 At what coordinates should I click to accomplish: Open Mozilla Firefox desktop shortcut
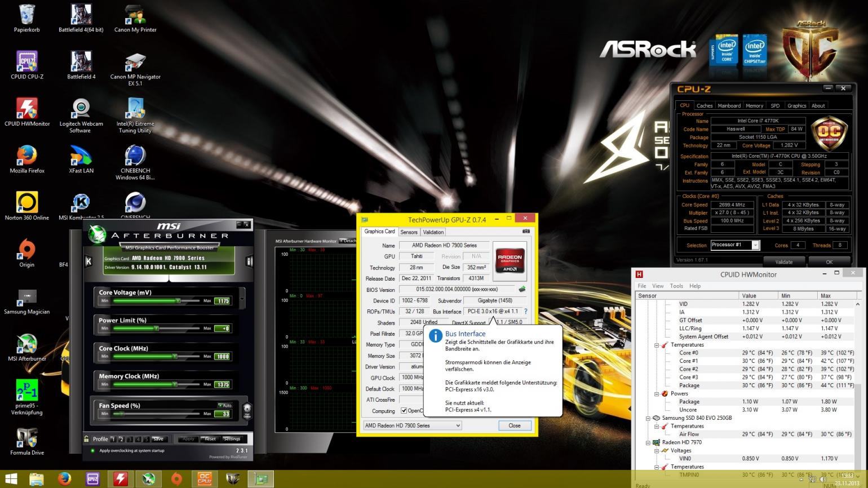click(26, 159)
